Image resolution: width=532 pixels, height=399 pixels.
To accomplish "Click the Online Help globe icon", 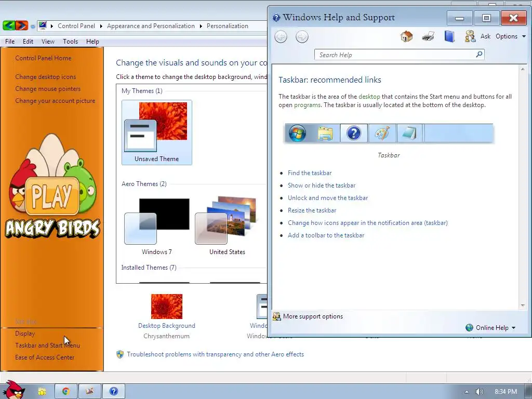I will (x=469, y=327).
